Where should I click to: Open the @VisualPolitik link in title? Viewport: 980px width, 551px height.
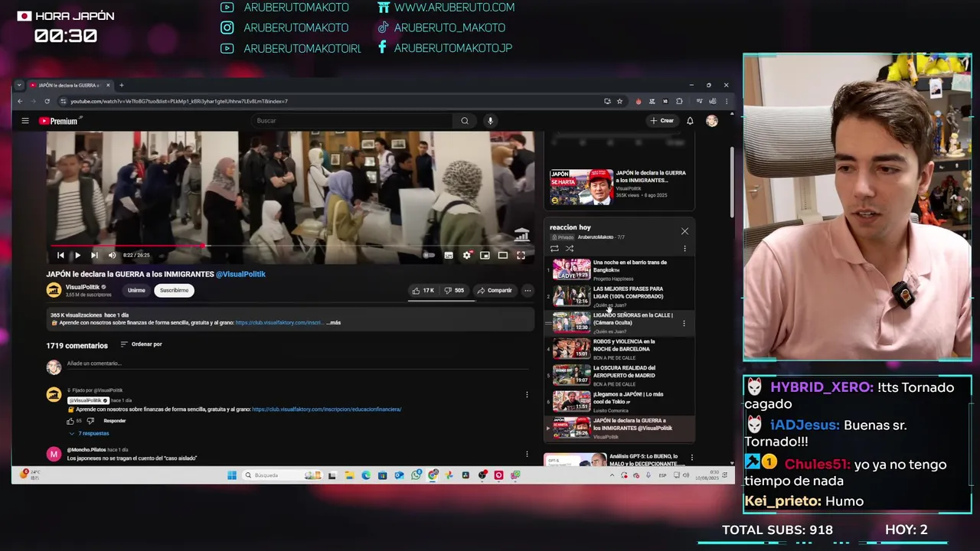click(240, 274)
